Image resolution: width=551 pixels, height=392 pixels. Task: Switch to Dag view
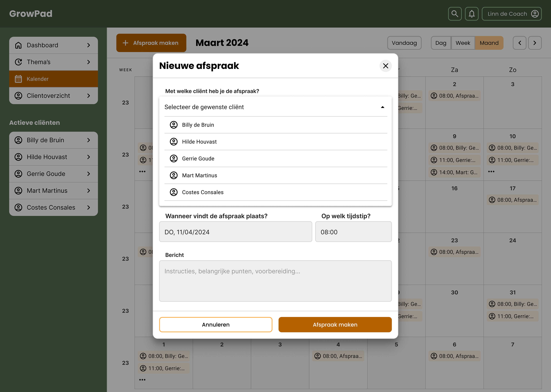click(x=441, y=43)
